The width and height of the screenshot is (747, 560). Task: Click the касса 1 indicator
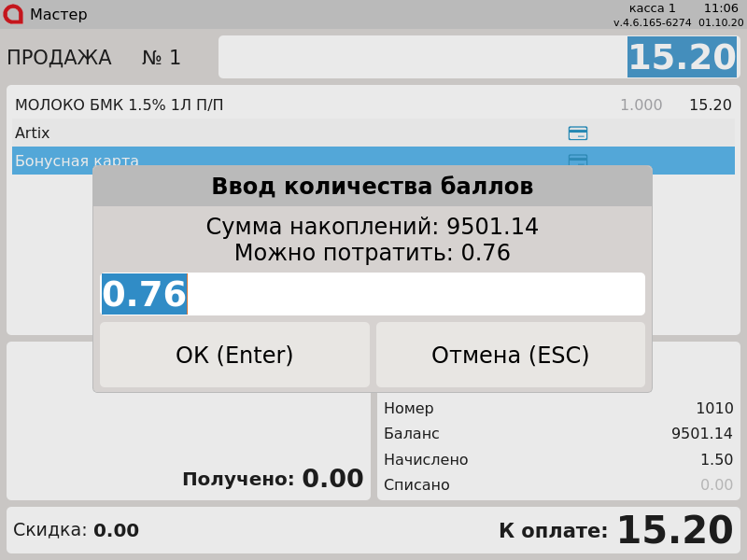click(x=652, y=8)
